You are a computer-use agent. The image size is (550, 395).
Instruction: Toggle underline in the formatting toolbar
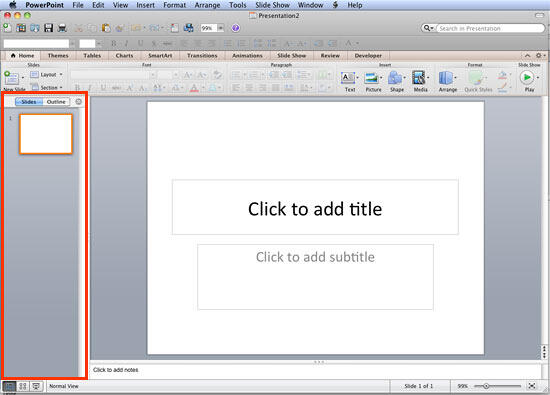tap(140, 43)
